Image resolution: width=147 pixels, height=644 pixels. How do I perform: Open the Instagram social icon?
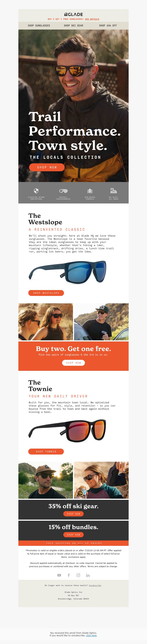click(x=78, y=575)
